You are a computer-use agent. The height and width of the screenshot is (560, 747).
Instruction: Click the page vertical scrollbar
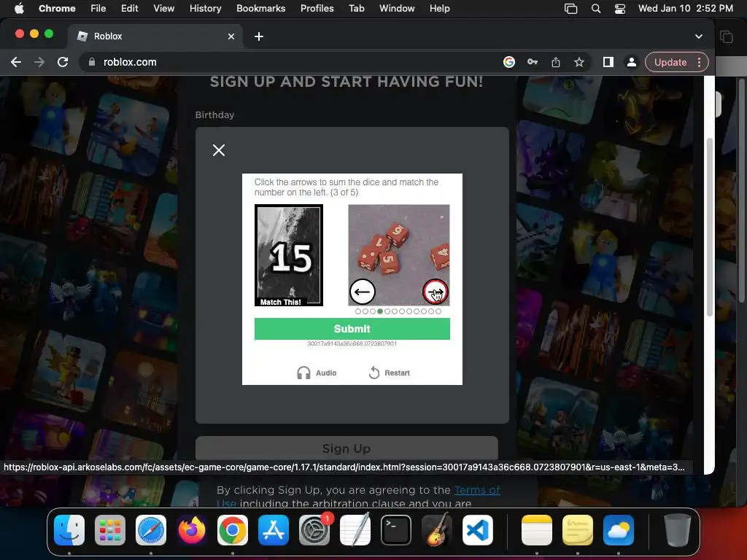(x=709, y=227)
